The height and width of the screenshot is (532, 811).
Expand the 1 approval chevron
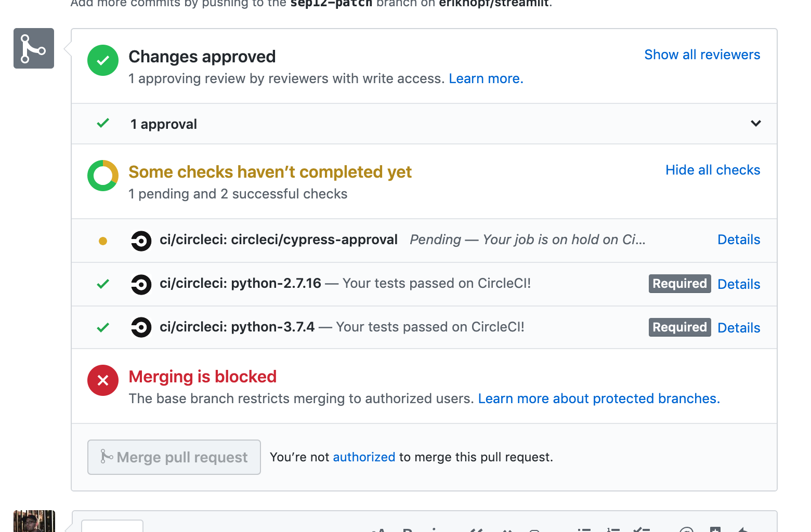tap(756, 124)
